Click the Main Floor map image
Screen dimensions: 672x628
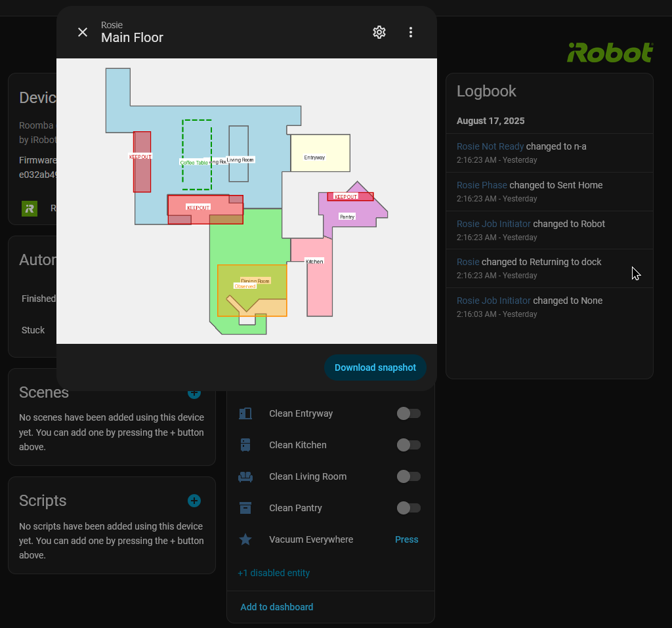[247, 201]
